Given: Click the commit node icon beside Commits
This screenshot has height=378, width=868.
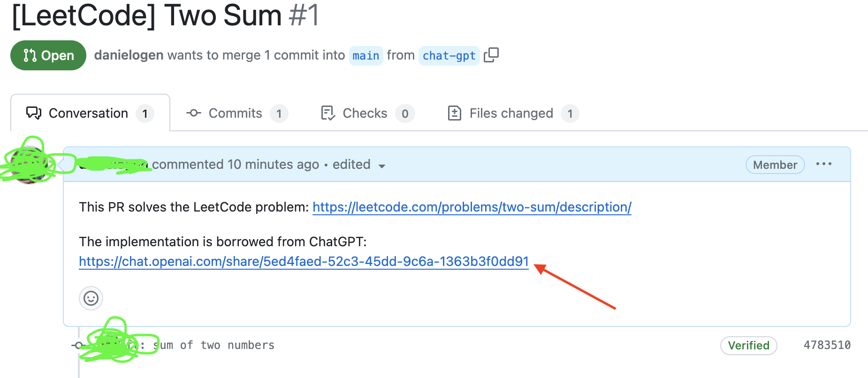Looking at the screenshot, I should point(193,113).
